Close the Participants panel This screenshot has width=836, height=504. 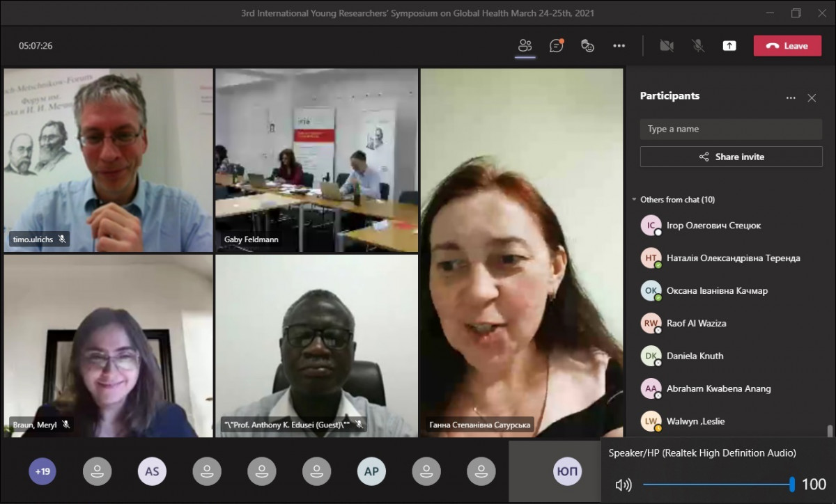pos(812,98)
